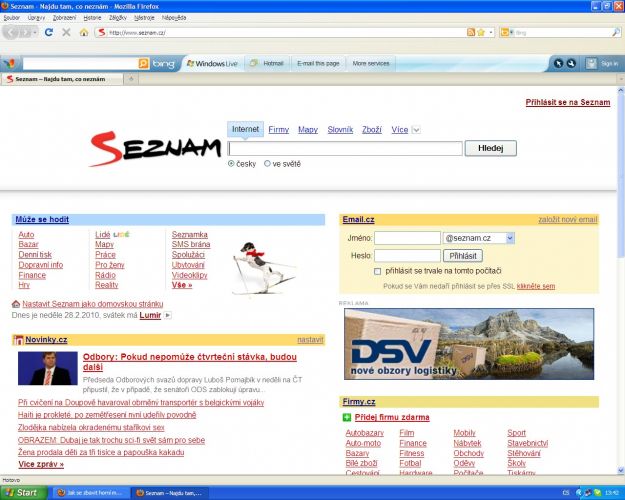
Task: Open More services in toolbar
Action: pyautogui.click(x=371, y=63)
